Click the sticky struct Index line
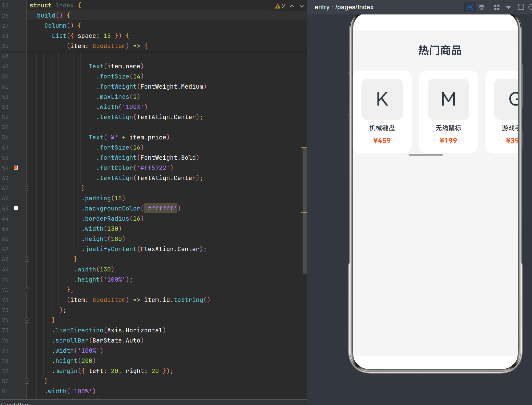 pyautogui.click(x=55, y=5)
